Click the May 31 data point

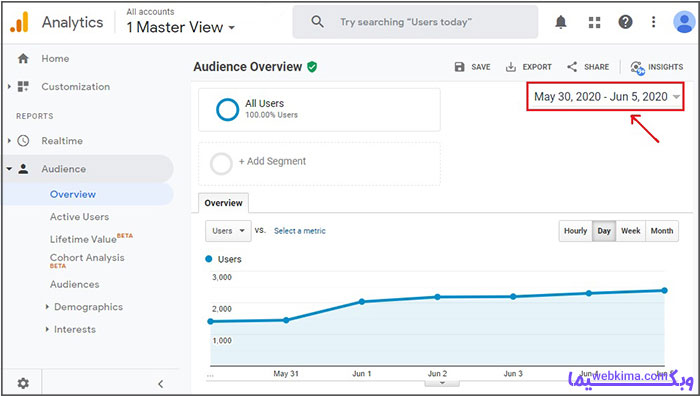[286, 320]
